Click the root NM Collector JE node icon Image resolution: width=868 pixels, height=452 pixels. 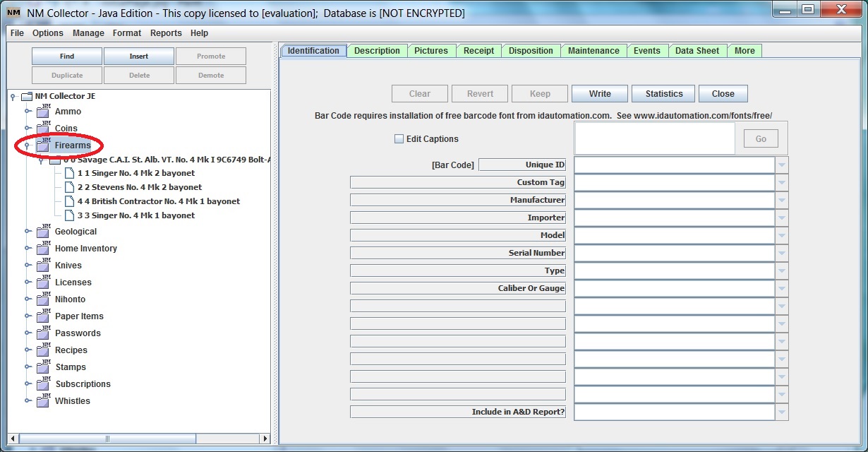[x=27, y=95]
